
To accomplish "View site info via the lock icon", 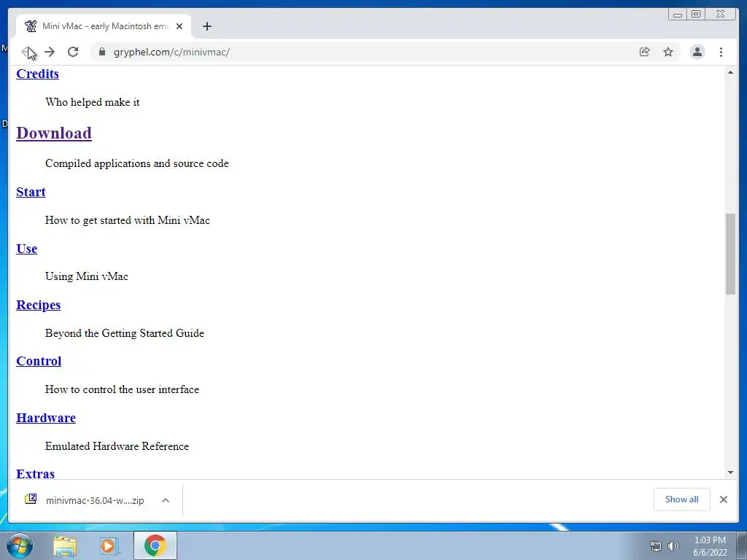I will pyautogui.click(x=102, y=52).
